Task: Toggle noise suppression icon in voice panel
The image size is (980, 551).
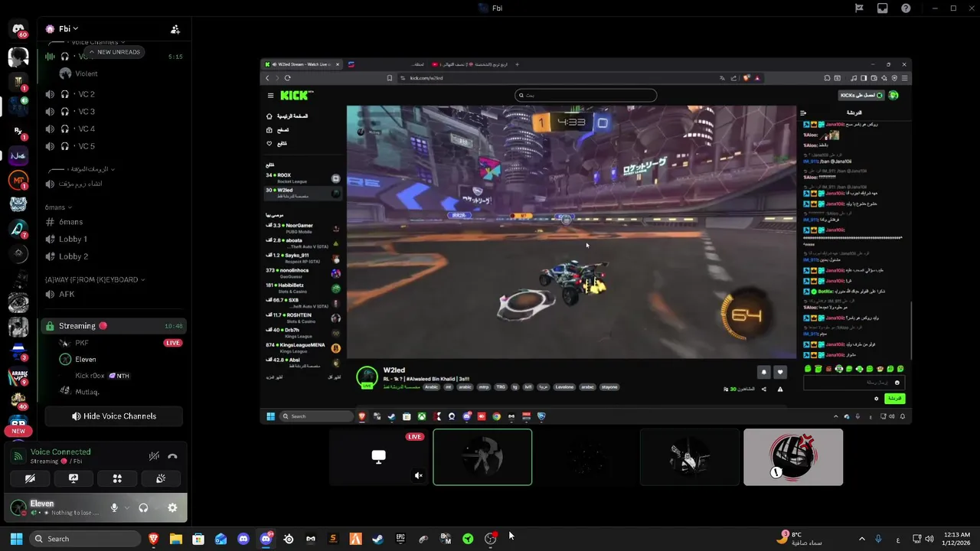Action: click(x=154, y=456)
